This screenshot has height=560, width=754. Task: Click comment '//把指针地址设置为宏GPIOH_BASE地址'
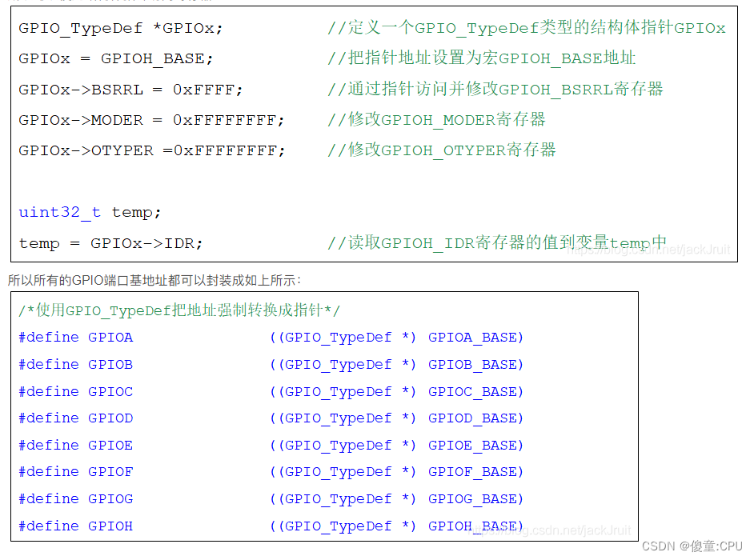point(481,58)
